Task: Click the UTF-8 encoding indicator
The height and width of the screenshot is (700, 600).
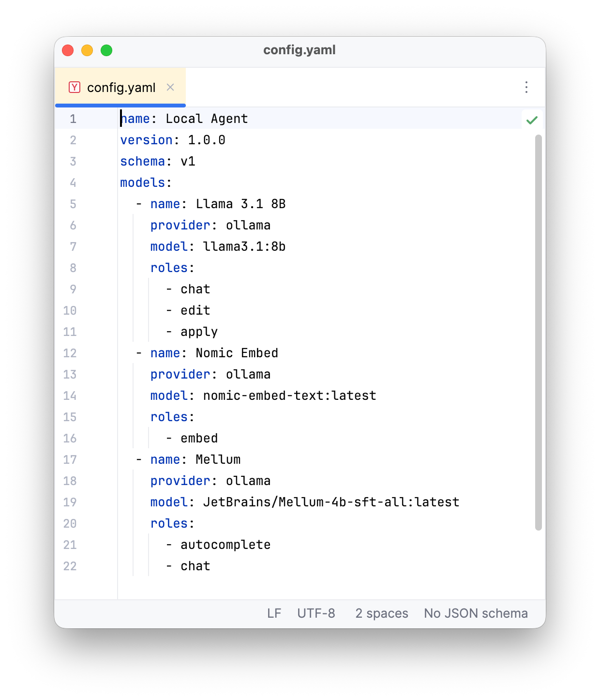Action: [x=316, y=613]
